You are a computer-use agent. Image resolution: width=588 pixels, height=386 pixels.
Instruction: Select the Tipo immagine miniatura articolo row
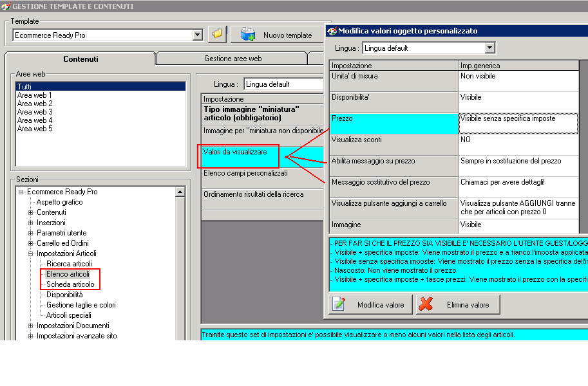pyautogui.click(x=263, y=114)
